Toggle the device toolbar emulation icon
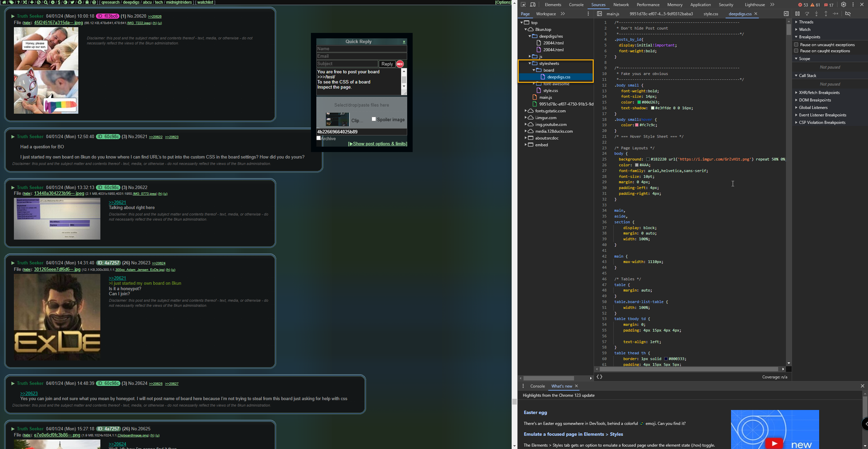This screenshot has height=449, width=868. pos(533,4)
